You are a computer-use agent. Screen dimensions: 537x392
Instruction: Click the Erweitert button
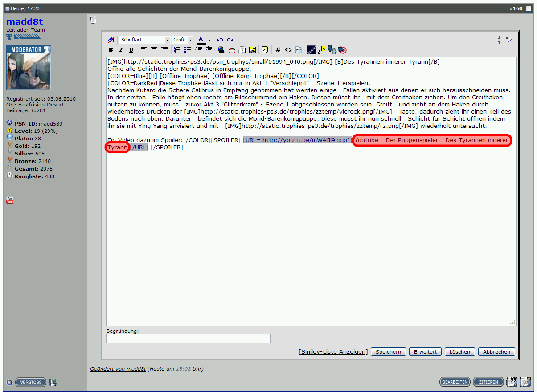[425, 352]
